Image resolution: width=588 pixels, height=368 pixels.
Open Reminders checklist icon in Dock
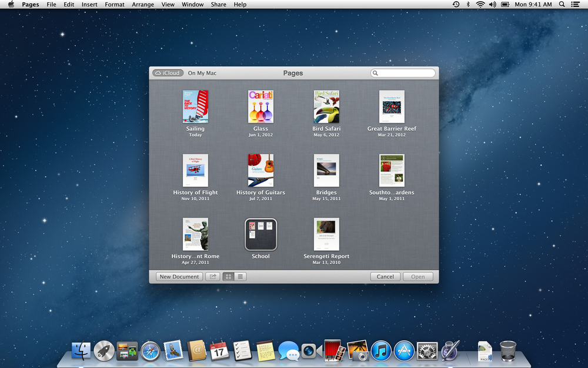click(x=242, y=351)
